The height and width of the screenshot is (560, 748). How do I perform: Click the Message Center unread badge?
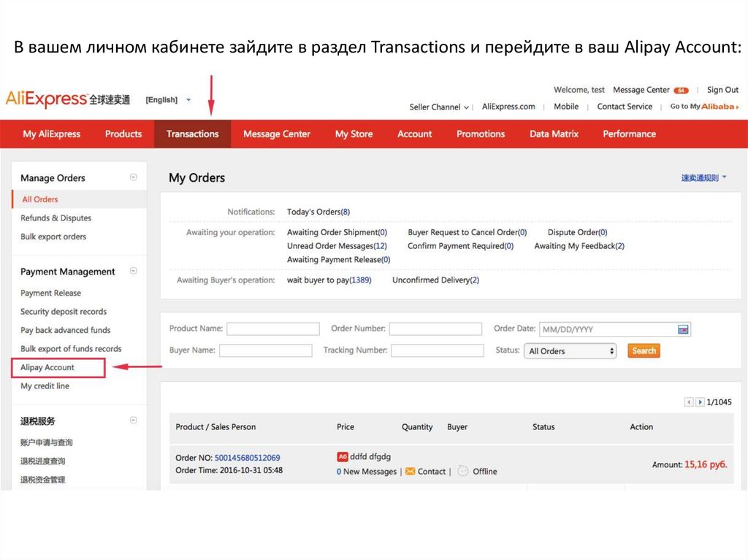tap(681, 91)
